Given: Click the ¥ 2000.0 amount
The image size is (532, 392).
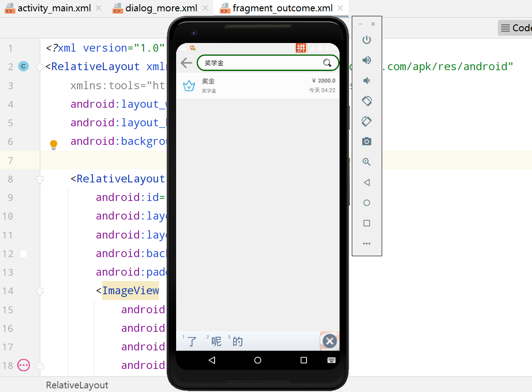Looking at the screenshot, I should click(x=323, y=81).
